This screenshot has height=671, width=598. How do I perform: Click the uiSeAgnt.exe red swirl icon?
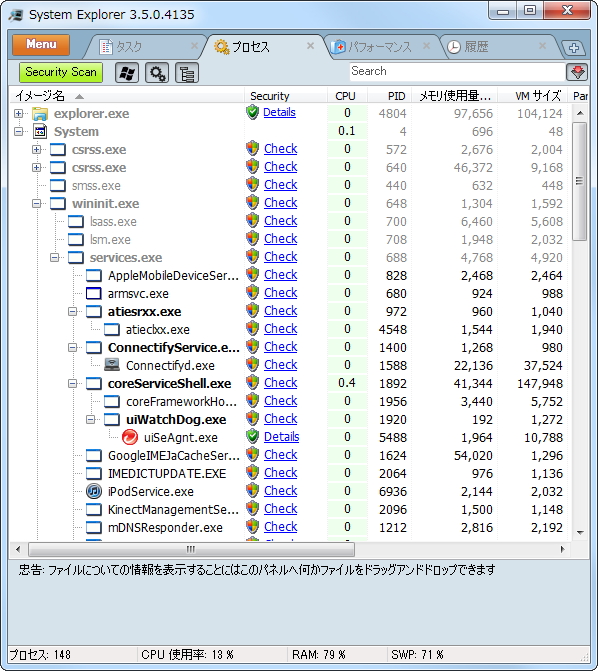(x=130, y=437)
